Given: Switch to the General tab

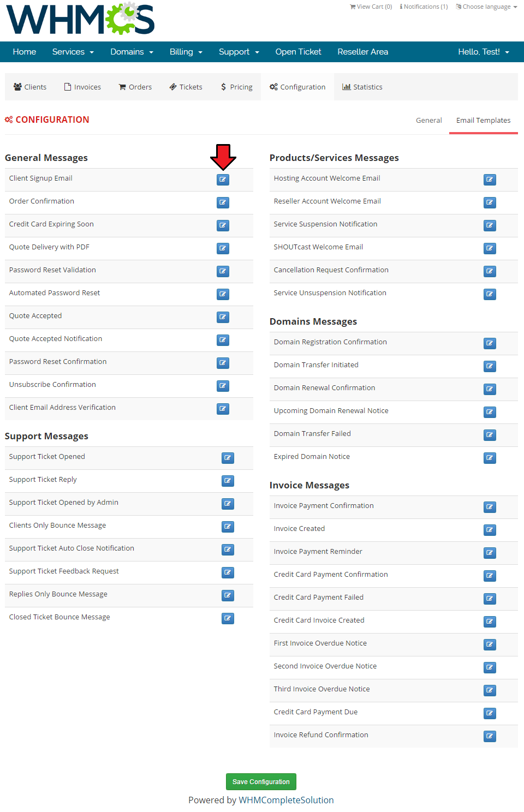Looking at the screenshot, I should [x=429, y=120].
